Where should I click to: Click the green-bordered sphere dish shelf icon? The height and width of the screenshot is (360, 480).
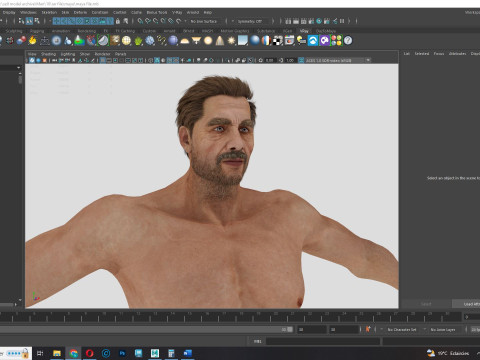click(103, 41)
